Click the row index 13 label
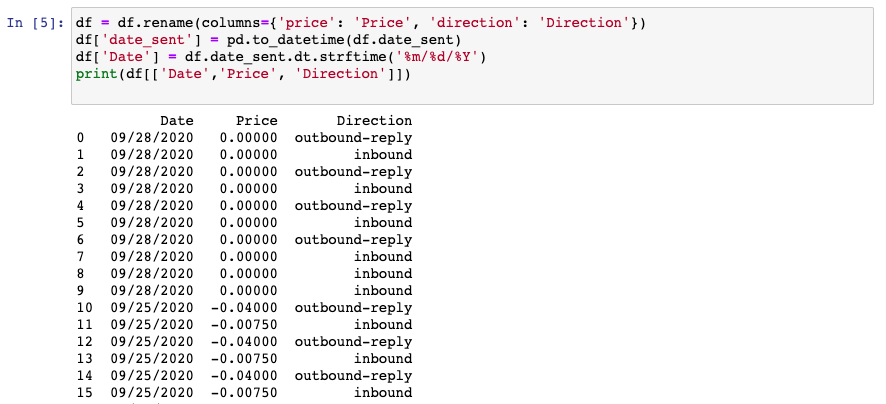 84,359
